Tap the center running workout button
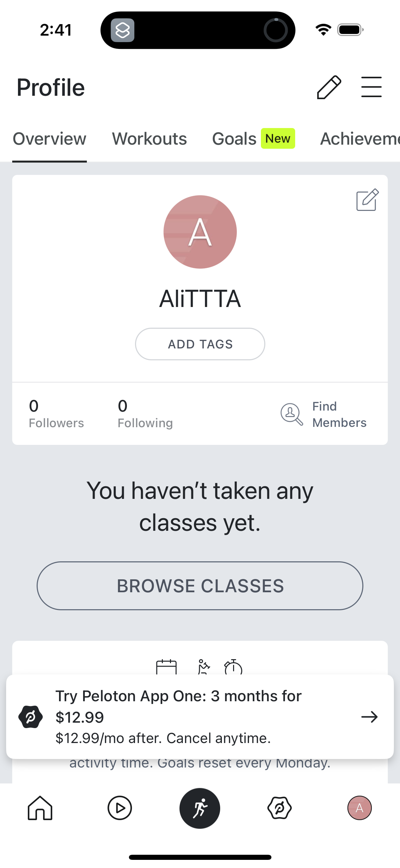The width and height of the screenshot is (400, 868). pos(200,808)
